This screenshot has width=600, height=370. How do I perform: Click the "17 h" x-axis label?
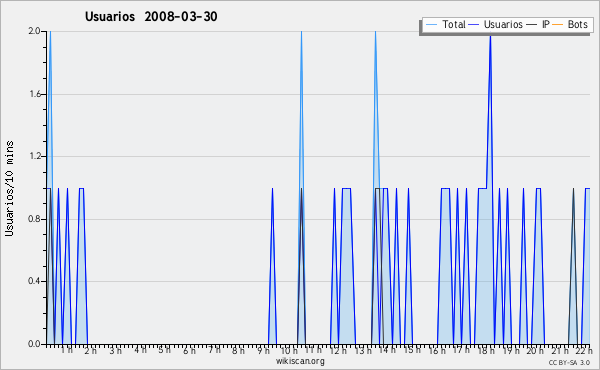461,350
